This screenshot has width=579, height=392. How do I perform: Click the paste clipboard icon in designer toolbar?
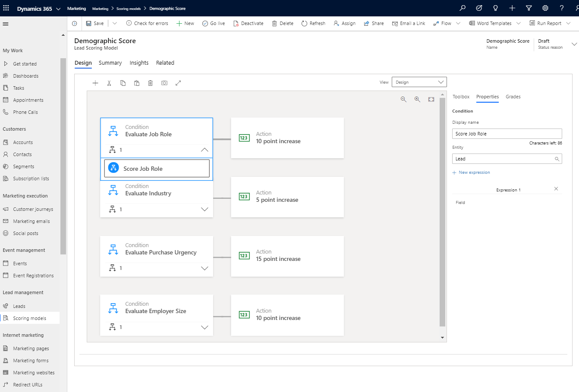pyautogui.click(x=137, y=83)
